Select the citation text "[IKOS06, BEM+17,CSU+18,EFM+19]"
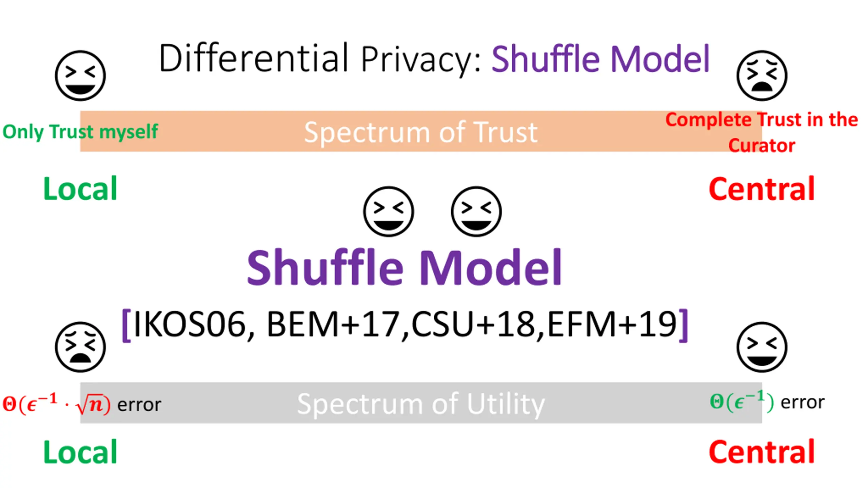The width and height of the screenshot is (868, 488). 405,325
